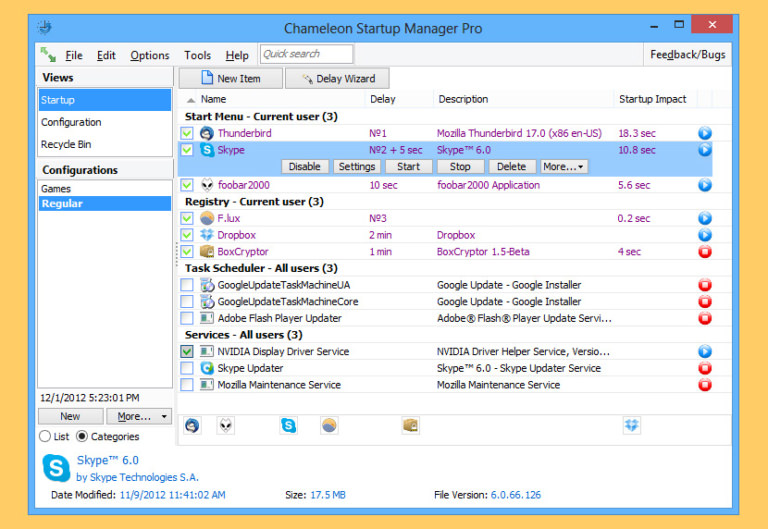Image resolution: width=768 pixels, height=529 pixels.
Task: Click the blue play icon in selected Skype row
Action: (705, 150)
